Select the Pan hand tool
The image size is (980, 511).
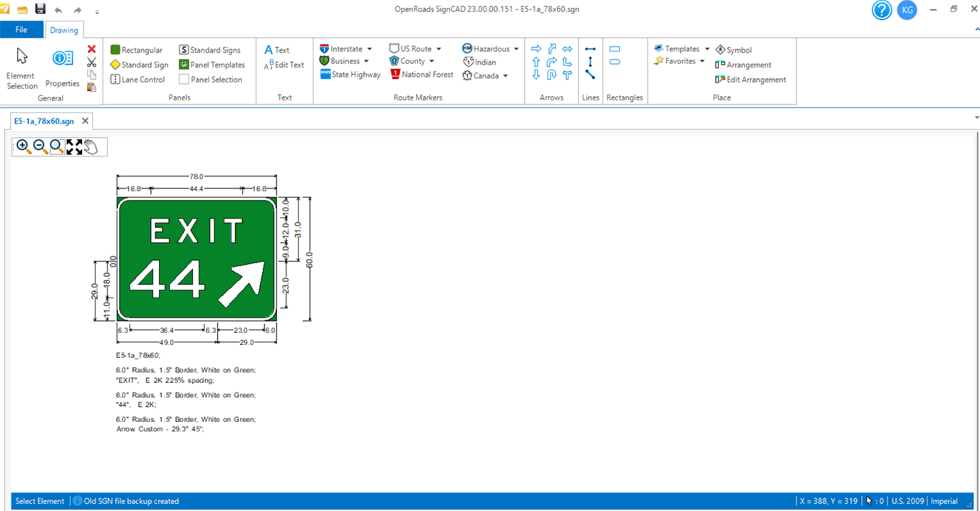pos(90,147)
